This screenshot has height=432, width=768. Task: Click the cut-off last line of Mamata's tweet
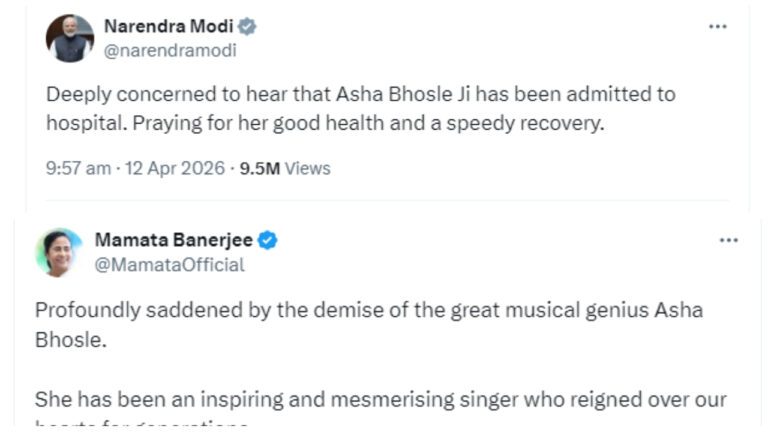[x=142, y=426]
